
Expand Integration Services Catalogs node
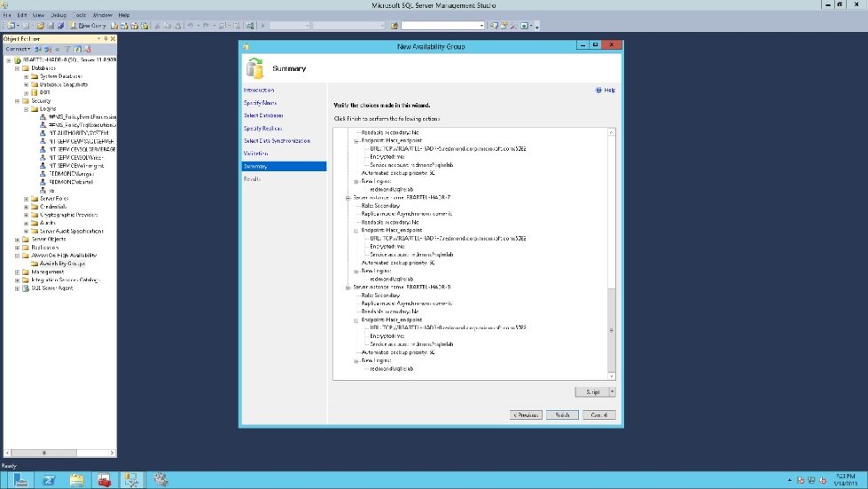point(17,280)
